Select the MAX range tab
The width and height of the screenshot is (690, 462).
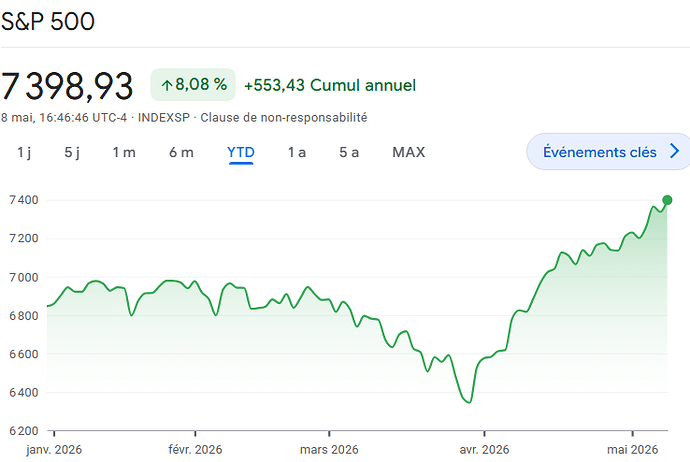tap(409, 153)
